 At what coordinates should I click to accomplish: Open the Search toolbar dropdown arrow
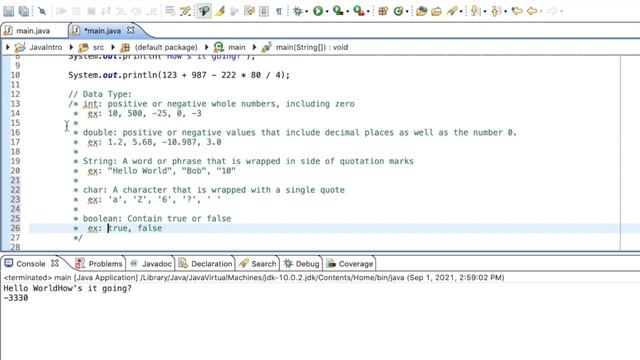tap(461, 11)
